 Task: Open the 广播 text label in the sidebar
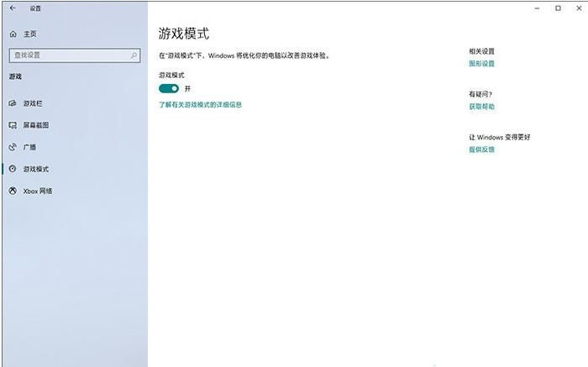[x=29, y=147]
